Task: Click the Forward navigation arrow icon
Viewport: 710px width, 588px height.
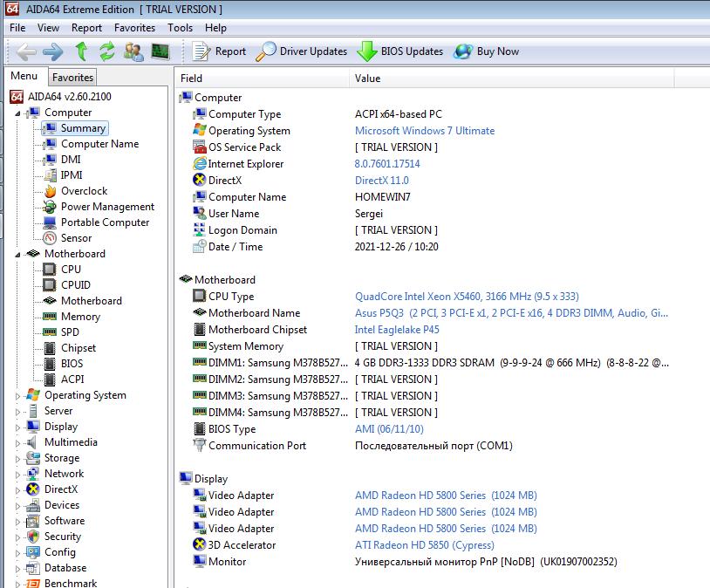Action: click(53, 51)
